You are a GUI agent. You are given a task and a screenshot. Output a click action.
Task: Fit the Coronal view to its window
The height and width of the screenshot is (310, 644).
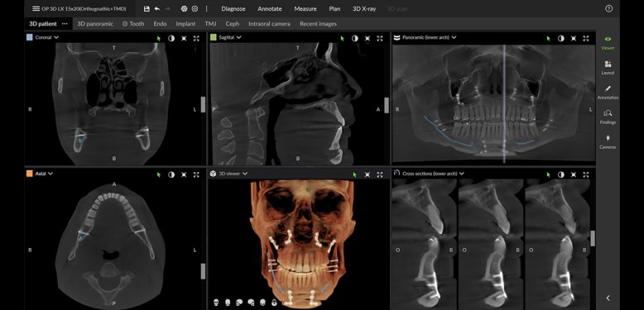pyautogui.click(x=184, y=38)
